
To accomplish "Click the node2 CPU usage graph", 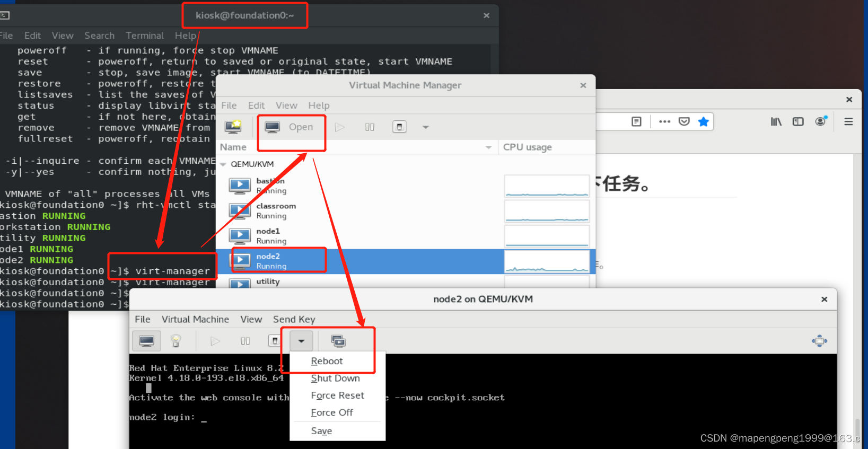I will pos(547,261).
